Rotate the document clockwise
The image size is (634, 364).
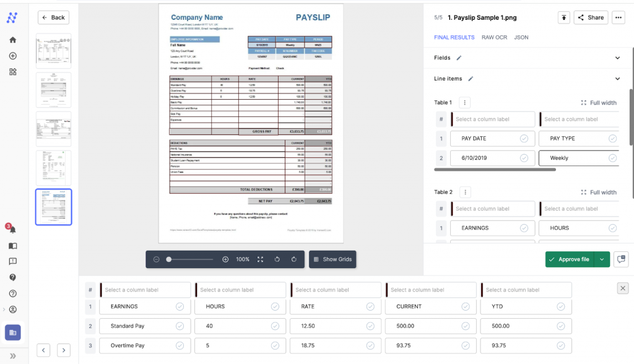pos(294,259)
